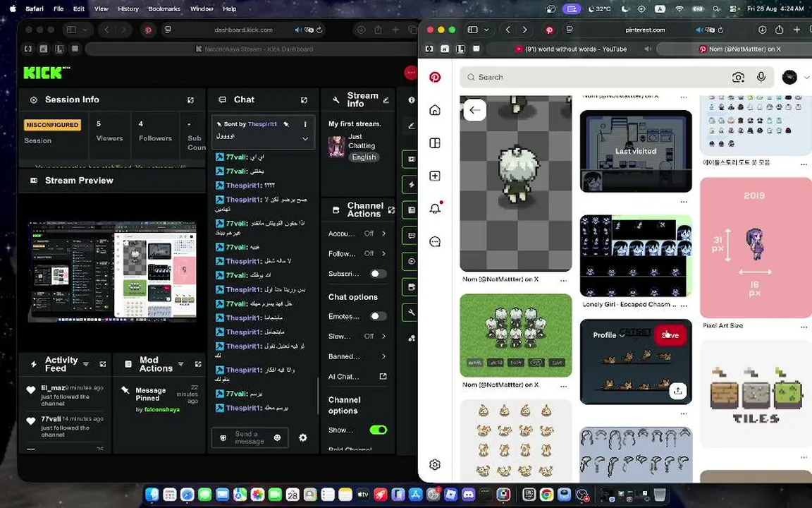
Task: Click Thespirit1 name in pinned message
Action: click(262, 124)
